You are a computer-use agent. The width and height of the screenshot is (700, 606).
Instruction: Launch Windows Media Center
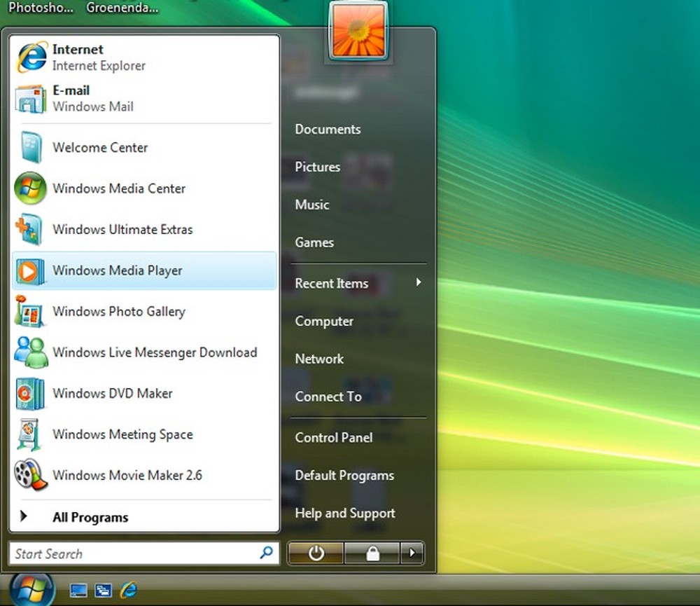pyautogui.click(x=118, y=188)
